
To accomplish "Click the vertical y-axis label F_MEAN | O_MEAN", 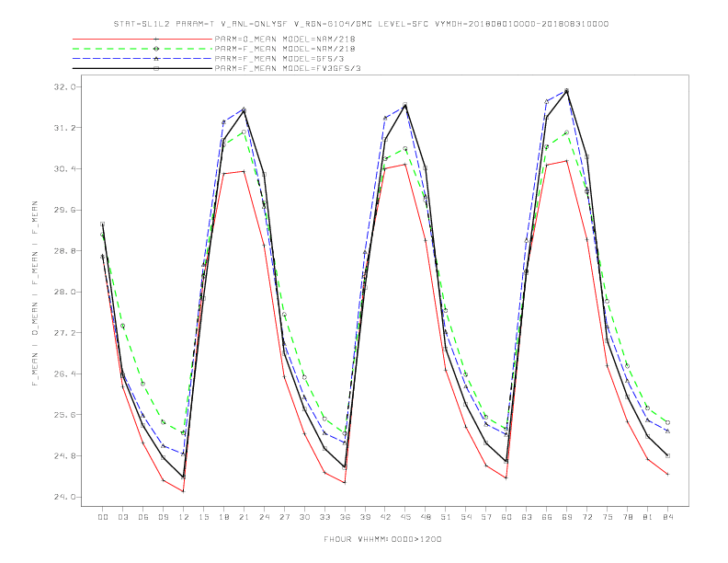I will point(35,293).
